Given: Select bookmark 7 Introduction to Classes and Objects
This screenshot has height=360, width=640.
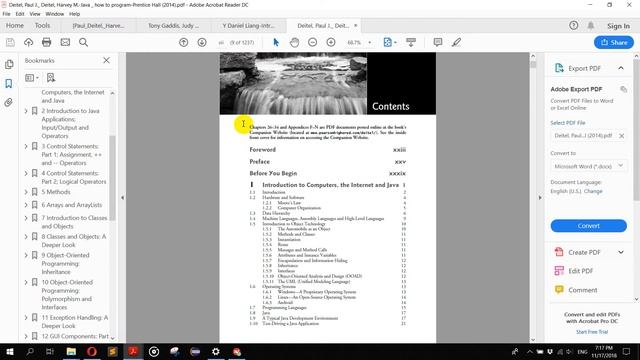Looking at the screenshot, I should [74, 222].
